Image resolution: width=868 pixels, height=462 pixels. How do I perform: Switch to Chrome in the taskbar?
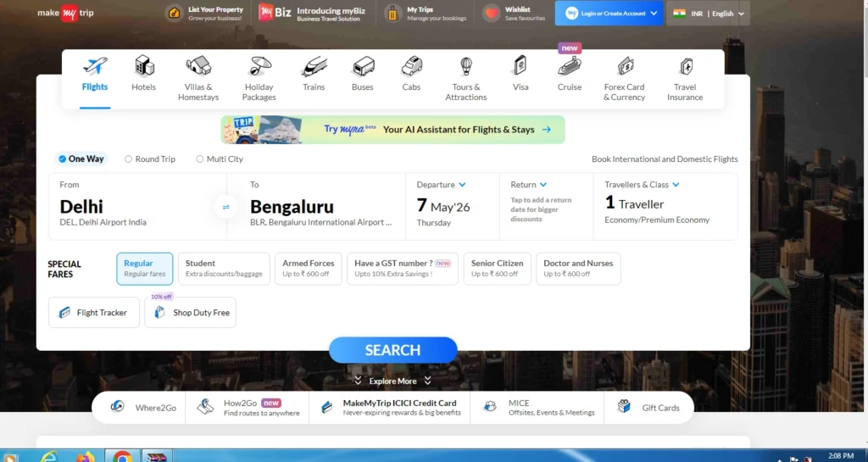tap(122, 456)
